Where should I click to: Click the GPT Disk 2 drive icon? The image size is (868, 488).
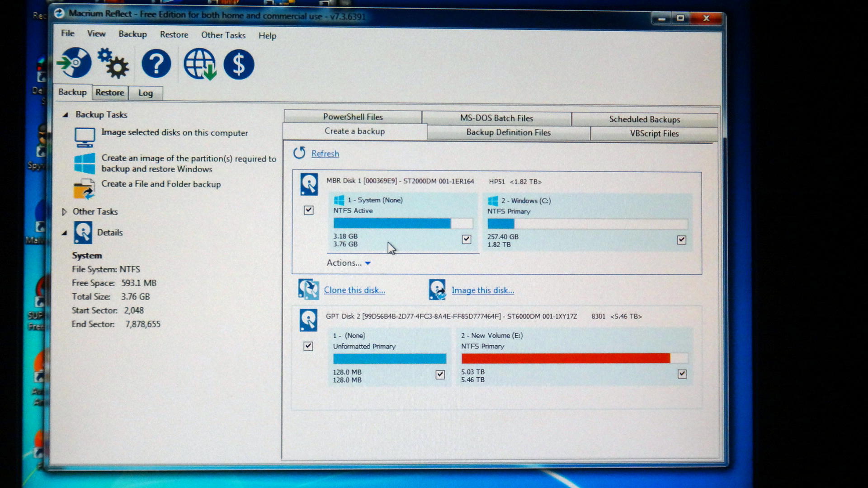point(308,320)
